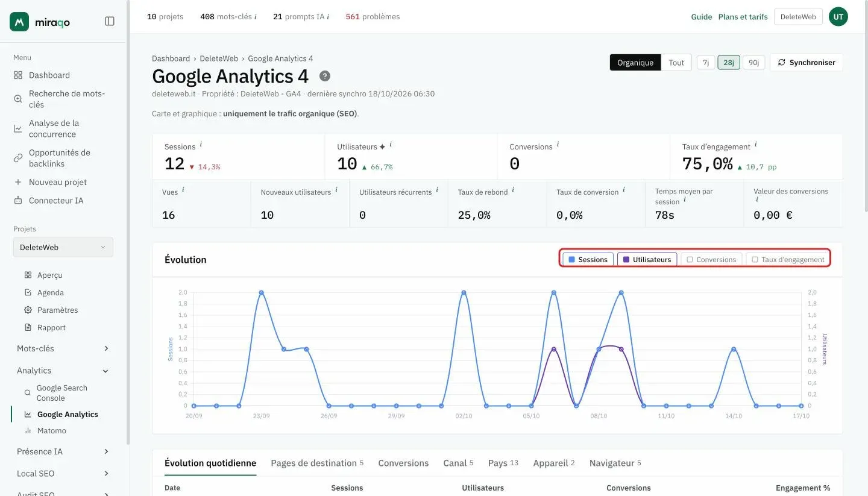
Task: Select the 90j date range
Action: tap(753, 63)
